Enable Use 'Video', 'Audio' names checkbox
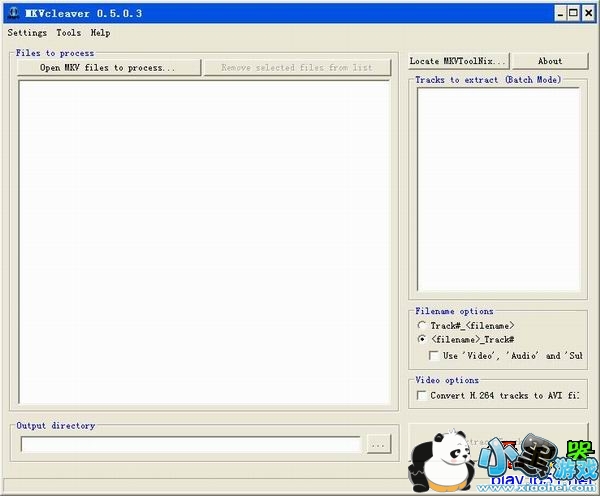 coord(434,355)
